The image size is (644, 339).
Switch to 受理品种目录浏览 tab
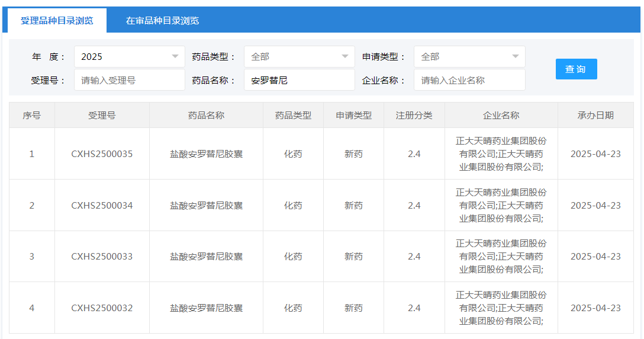coord(57,21)
